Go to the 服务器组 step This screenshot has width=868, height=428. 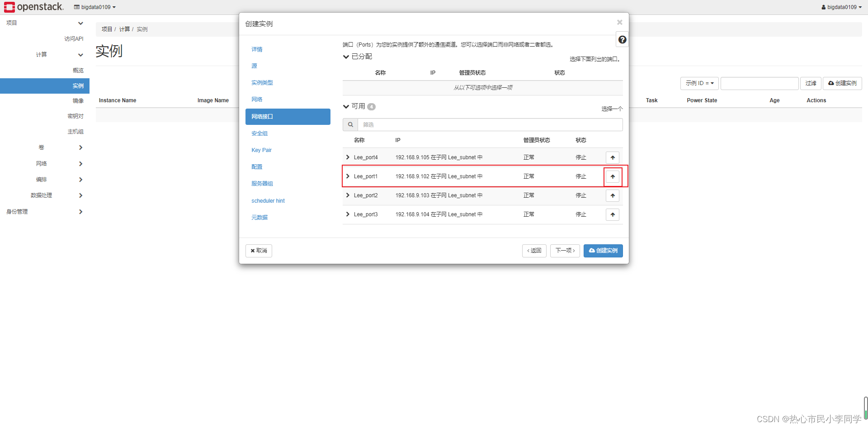tap(262, 184)
